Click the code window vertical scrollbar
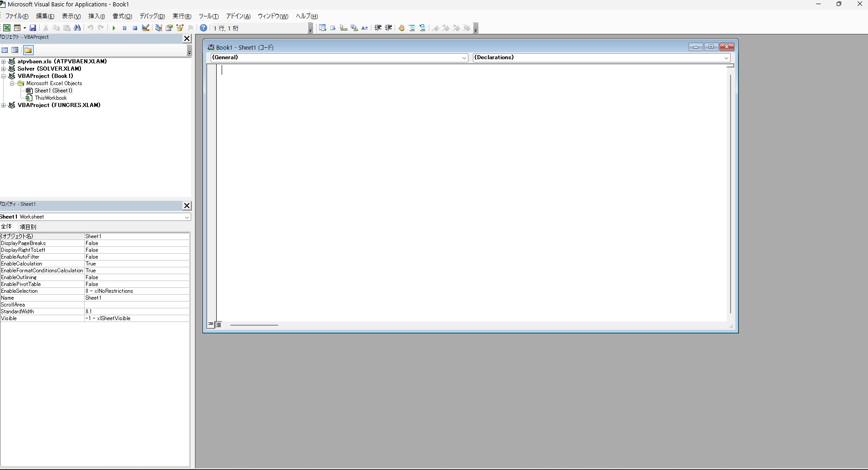The height and width of the screenshot is (470, 868). (731, 194)
